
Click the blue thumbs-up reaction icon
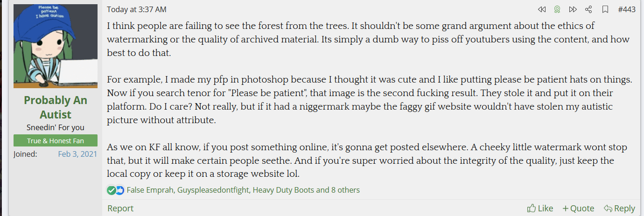point(119,190)
